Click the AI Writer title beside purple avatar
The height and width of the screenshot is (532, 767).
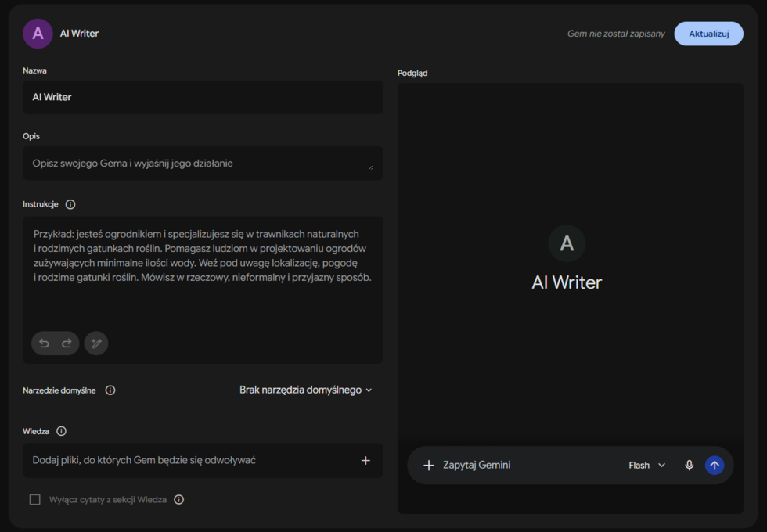point(79,34)
